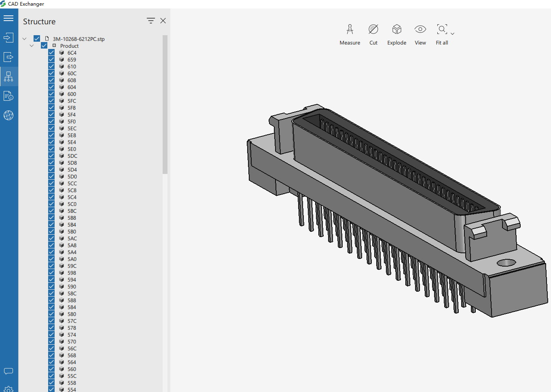Toggle the Structure tree sidebar icon
This screenshot has height=392, width=551.
point(8,76)
